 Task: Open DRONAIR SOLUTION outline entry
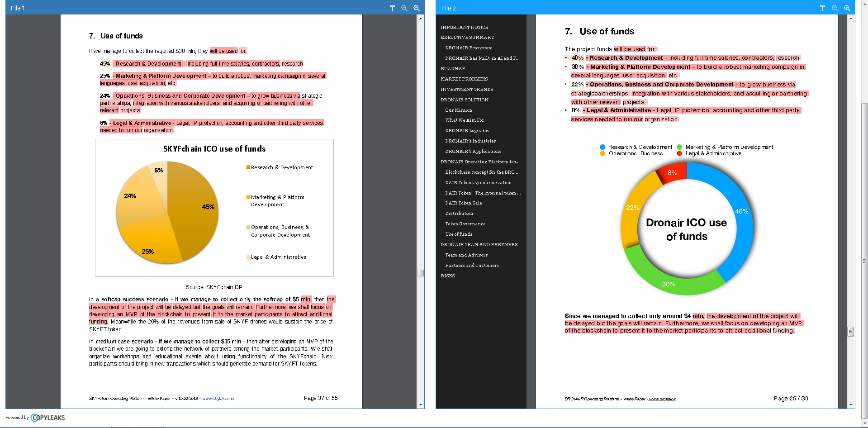coord(465,100)
